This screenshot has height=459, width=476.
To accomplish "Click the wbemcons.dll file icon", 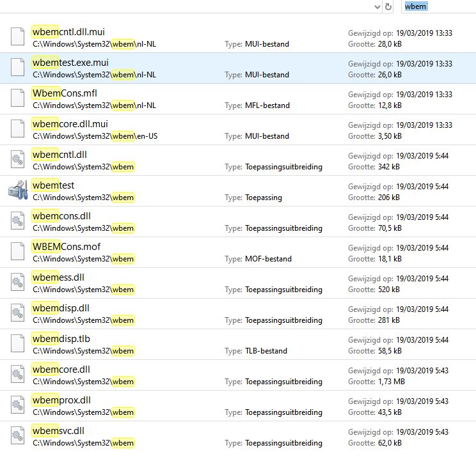I will 18,222.
